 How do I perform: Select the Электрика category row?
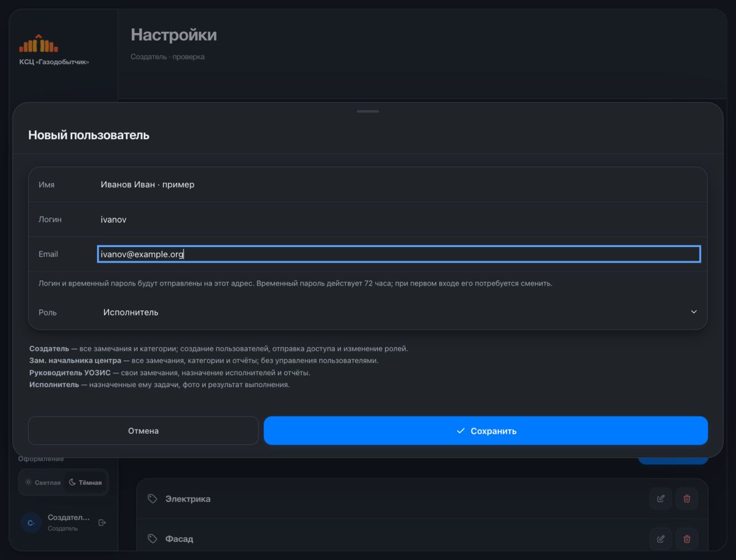[x=422, y=498]
